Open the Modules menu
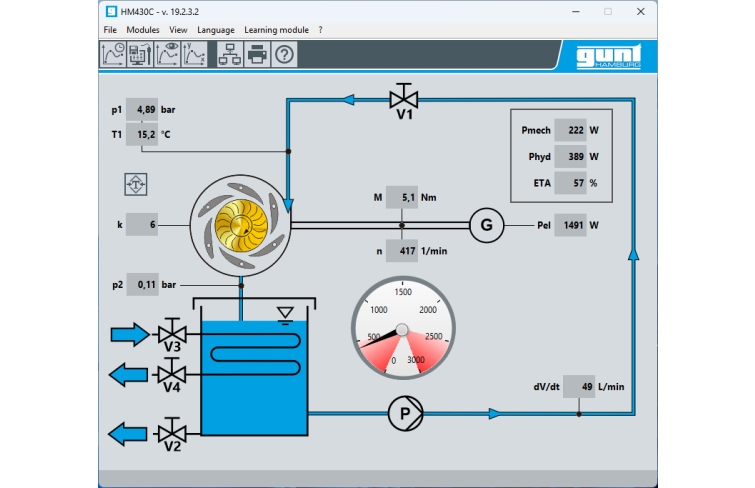 (143, 30)
